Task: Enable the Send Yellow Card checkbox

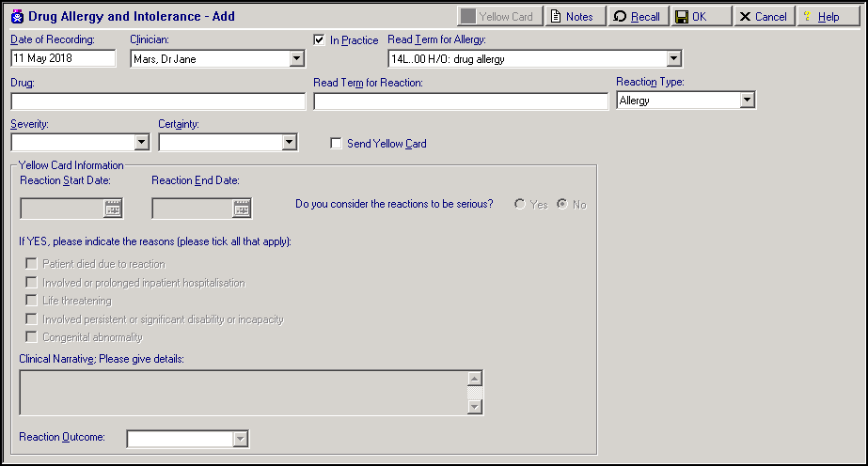Action: [x=336, y=144]
